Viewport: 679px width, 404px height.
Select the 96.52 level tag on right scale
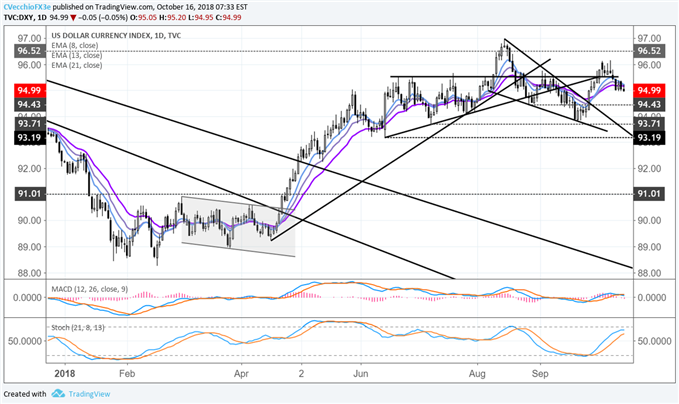click(649, 51)
